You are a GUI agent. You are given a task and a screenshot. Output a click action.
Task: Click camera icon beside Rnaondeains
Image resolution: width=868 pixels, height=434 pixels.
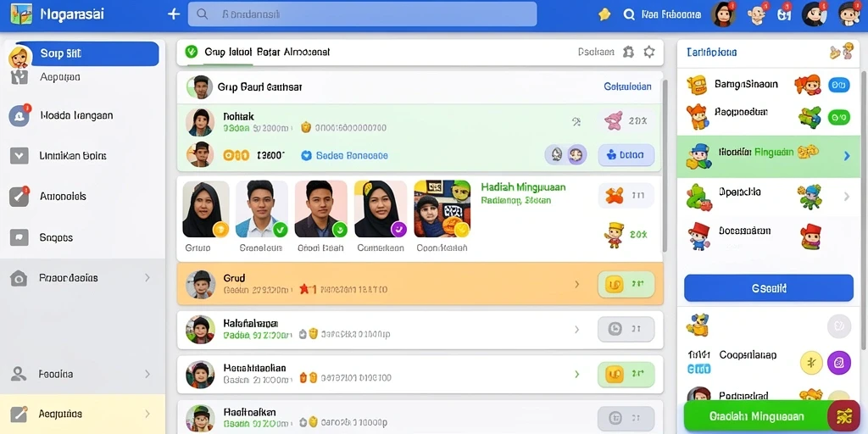coord(19,278)
